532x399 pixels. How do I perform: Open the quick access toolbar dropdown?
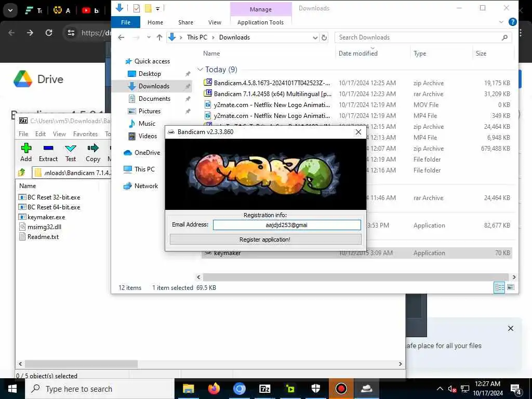pyautogui.click(x=158, y=8)
